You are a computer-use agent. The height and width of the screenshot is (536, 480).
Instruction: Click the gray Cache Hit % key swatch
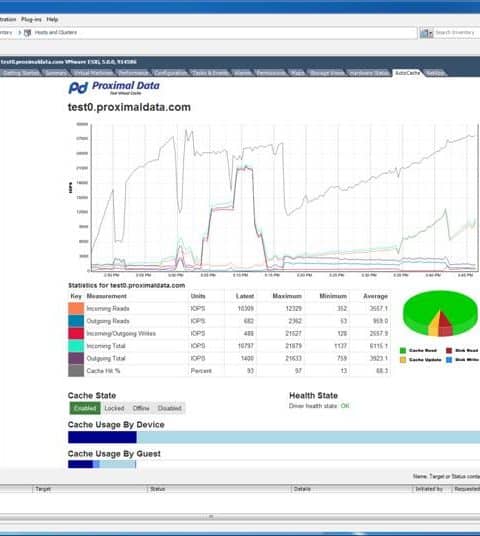(x=76, y=371)
